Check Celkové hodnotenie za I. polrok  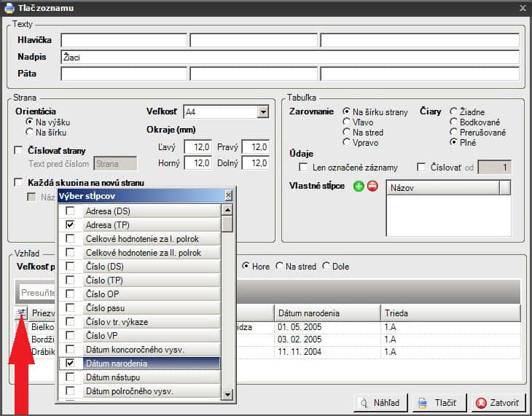tap(70, 238)
